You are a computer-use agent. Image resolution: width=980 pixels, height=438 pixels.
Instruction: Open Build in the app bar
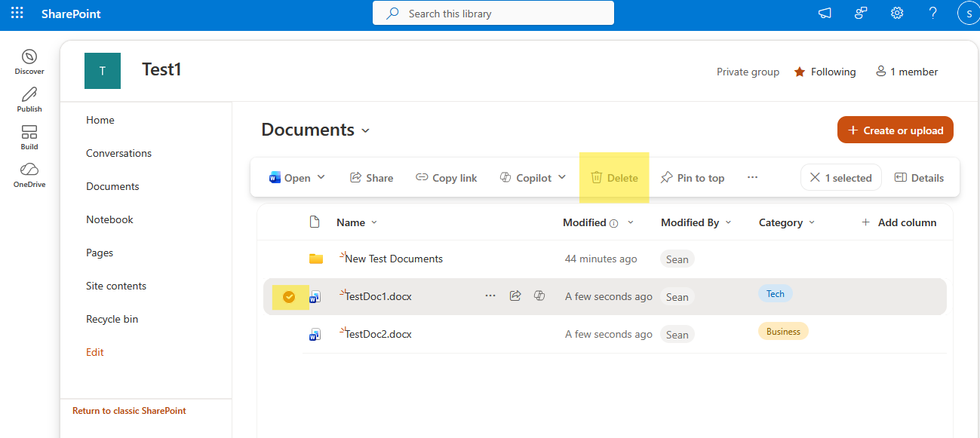[x=29, y=137]
